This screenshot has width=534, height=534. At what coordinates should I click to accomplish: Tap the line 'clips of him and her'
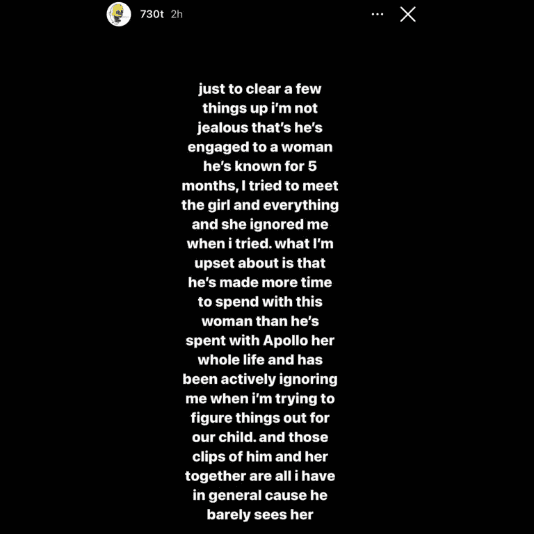point(260,457)
